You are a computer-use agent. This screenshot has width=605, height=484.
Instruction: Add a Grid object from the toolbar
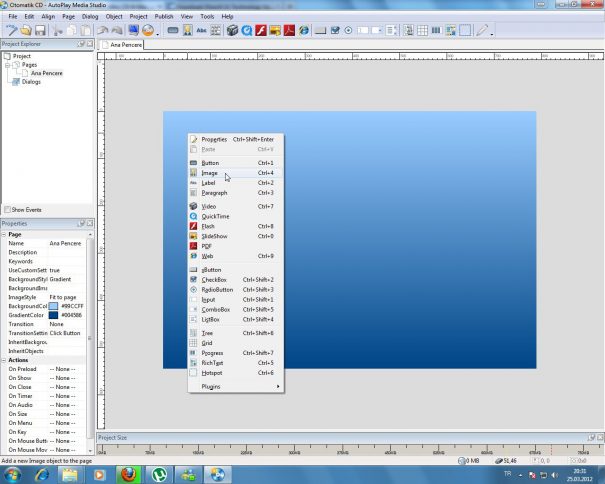pyautogui.click(x=422, y=30)
